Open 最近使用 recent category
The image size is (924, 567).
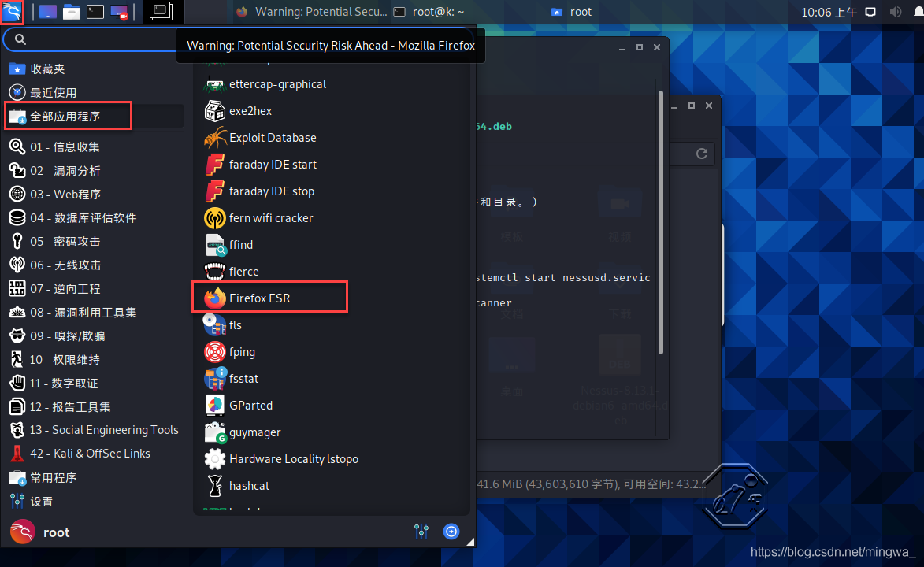(x=95, y=93)
